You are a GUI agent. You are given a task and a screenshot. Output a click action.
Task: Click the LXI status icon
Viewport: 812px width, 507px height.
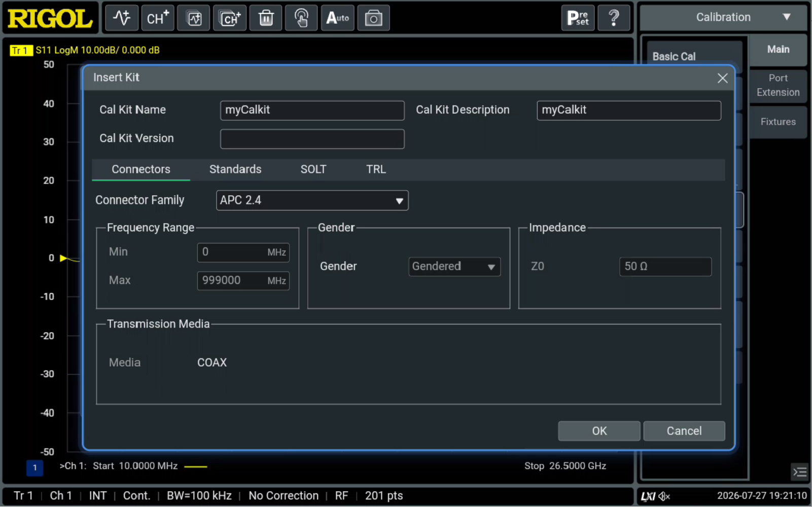648,496
